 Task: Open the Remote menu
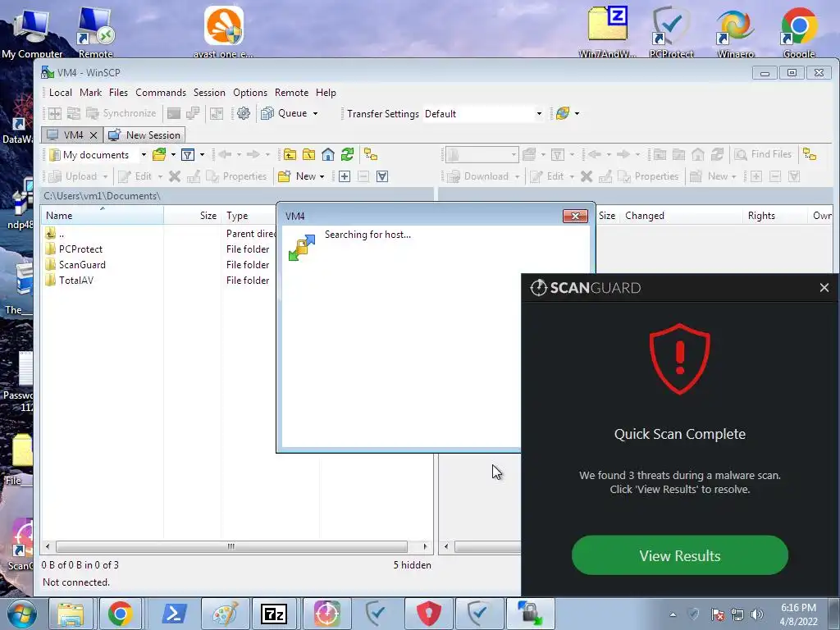pos(291,93)
